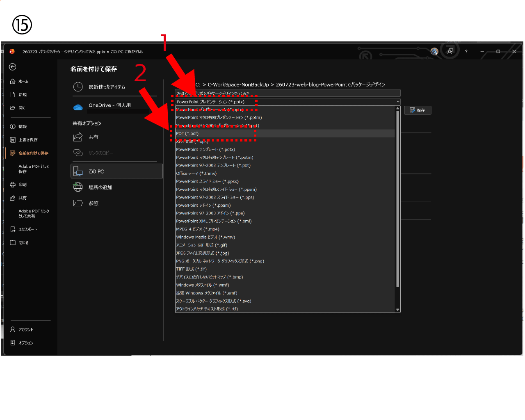The image size is (525, 420).
Task: Open the オプション settings icon
Action: 13,343
